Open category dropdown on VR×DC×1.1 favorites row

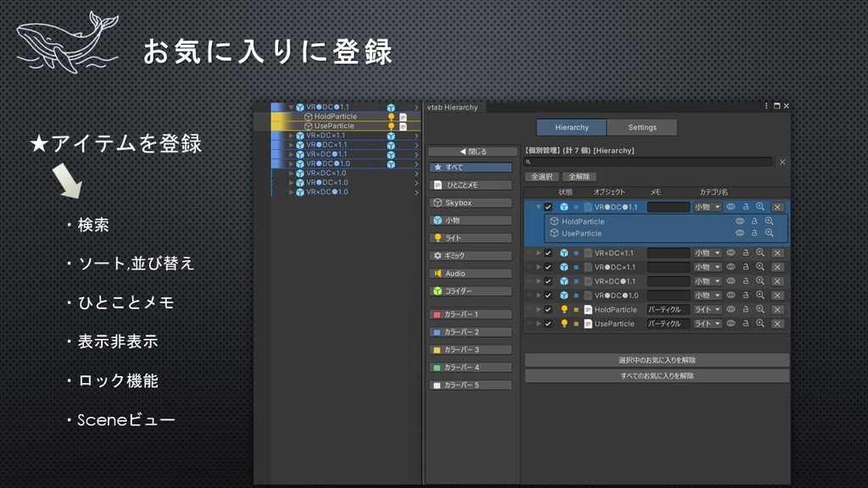708,252
